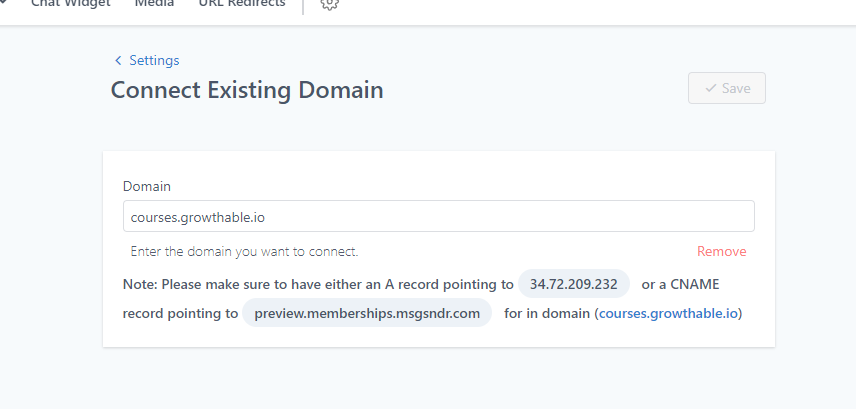The width and height of the screenshot is (856, 409).
Task: Open the settings gear icon in top navigation
Action: click(x=329, y=4)
